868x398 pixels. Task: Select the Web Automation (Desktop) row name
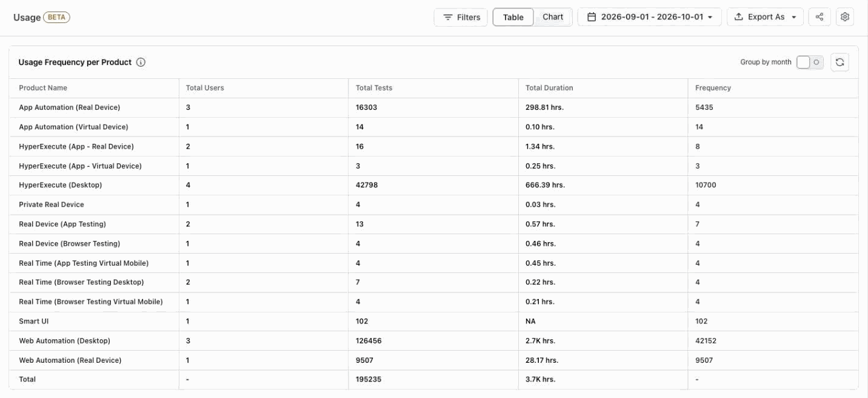pos(65,340)
